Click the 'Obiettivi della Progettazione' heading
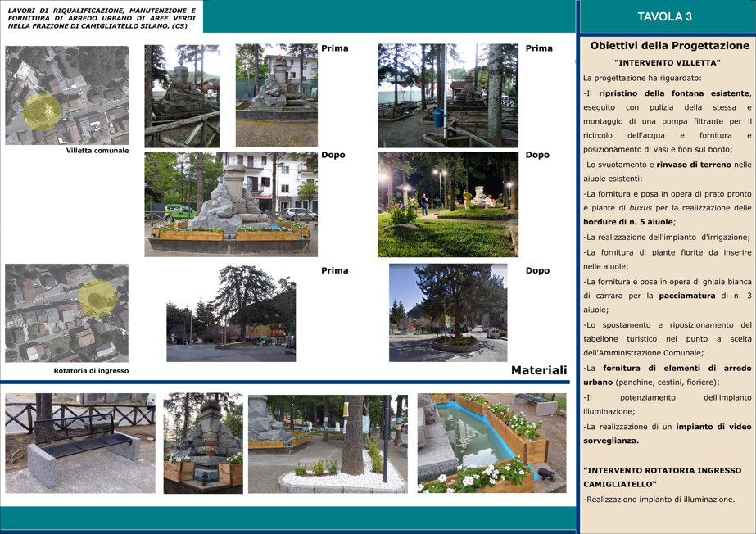This screenshot has height=534, width=756. point(670,46)
